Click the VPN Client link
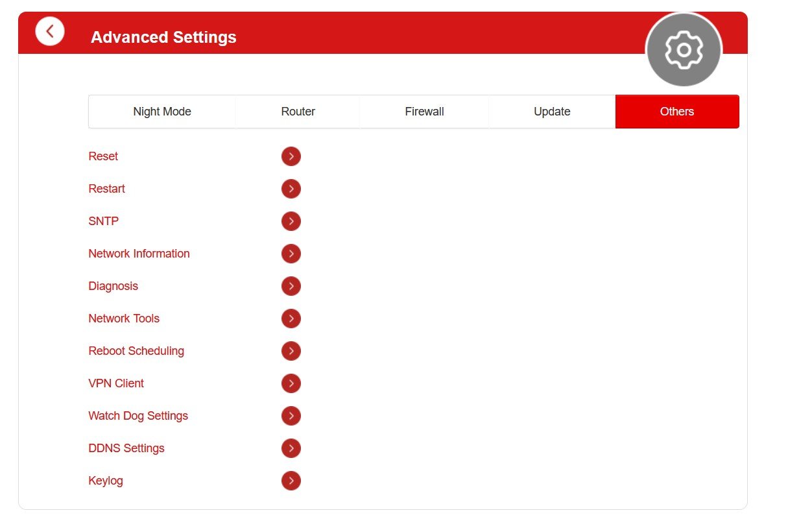The width and height of the screenshot is (812, 530). tap(116, 383)
